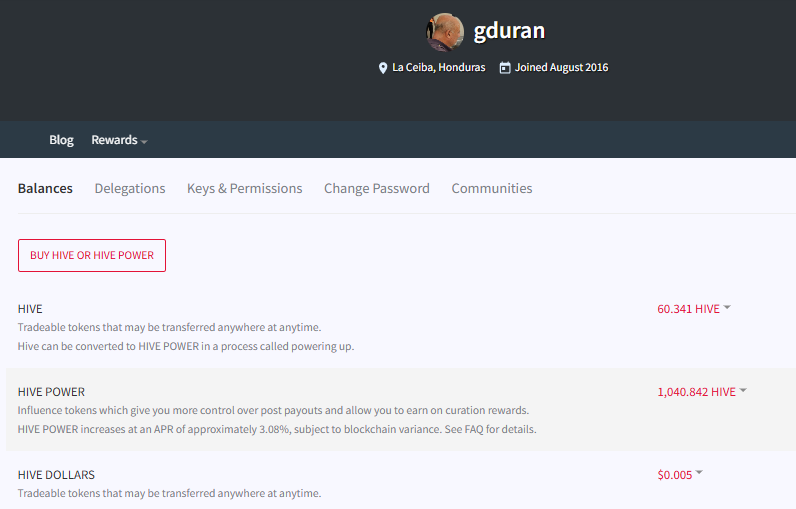Click the curation rewards description line
The width and height of the screenshot is (796, 509).
273,410
